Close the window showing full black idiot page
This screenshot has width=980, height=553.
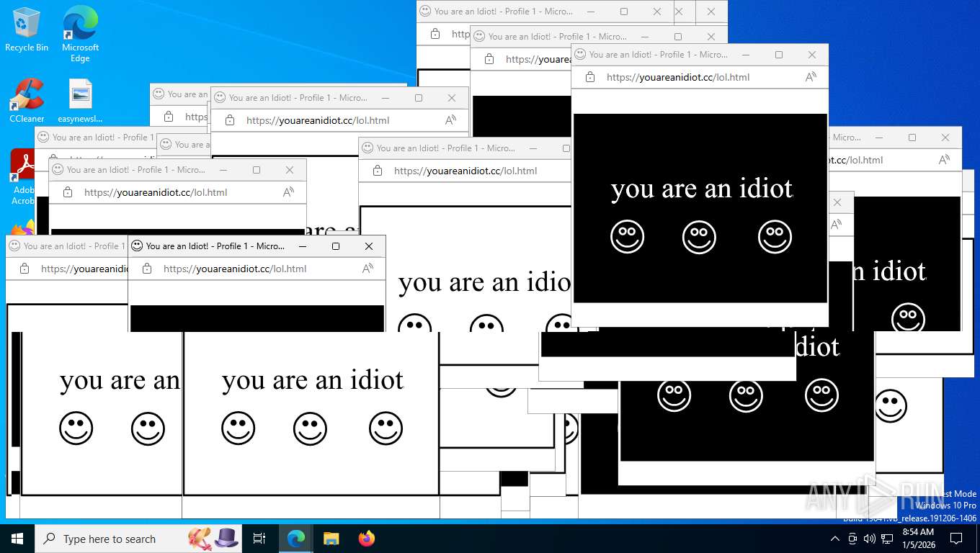[812, 55]
